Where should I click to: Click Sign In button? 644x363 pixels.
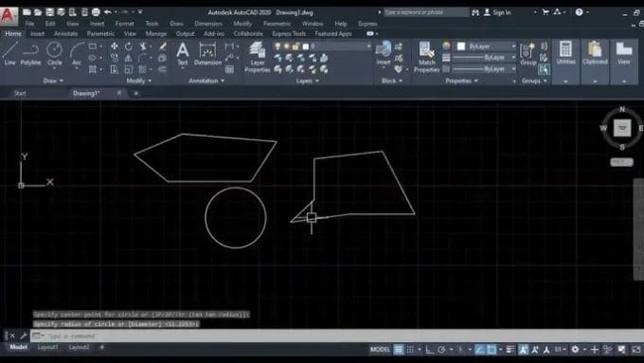coord(497,12)
